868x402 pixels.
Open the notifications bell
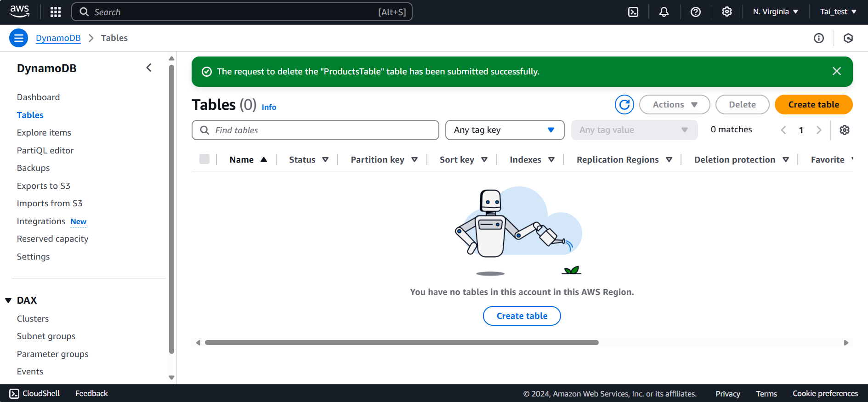point(664,12)
